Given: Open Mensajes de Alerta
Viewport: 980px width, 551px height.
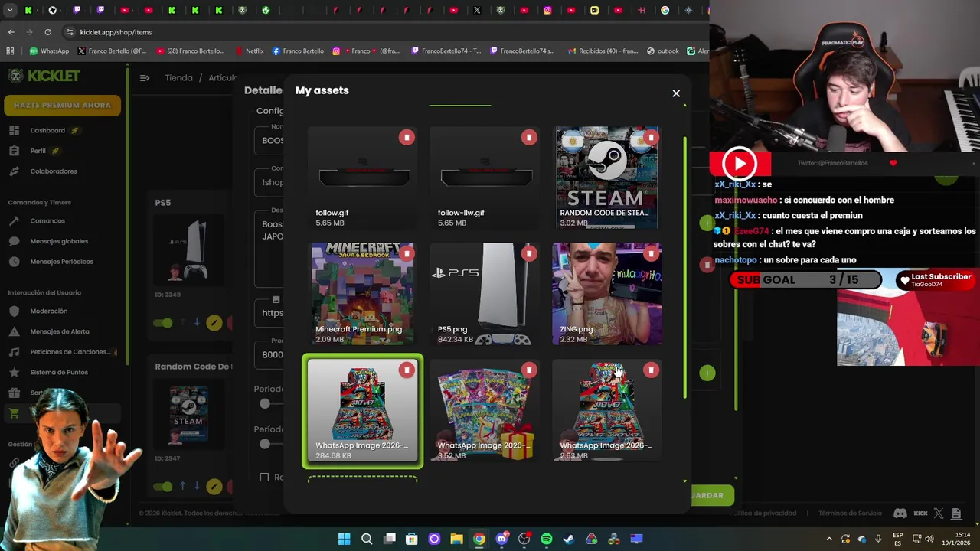Looking at the screenshot, I should pyautogui.click(x=60, y=331).
